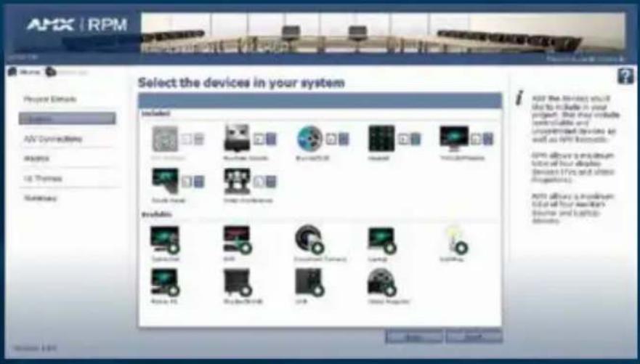Click the delete icon beside Blu-ray/DVD
640x364 pixels.
344,139
